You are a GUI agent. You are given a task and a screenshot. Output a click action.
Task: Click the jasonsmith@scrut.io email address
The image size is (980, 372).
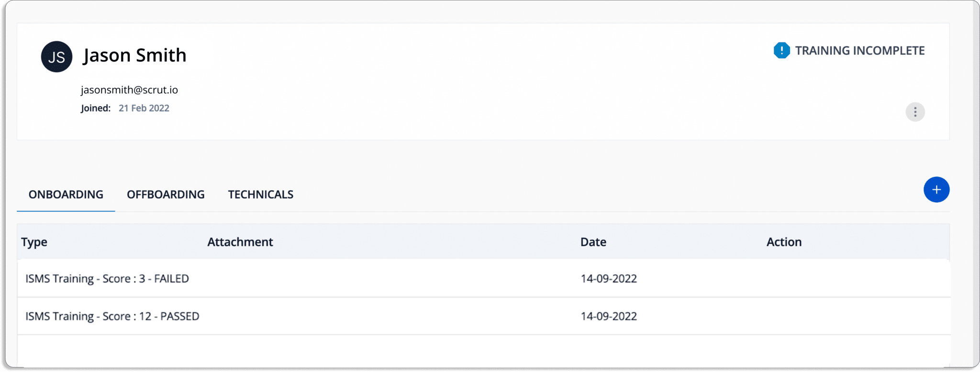coord(129,90)
